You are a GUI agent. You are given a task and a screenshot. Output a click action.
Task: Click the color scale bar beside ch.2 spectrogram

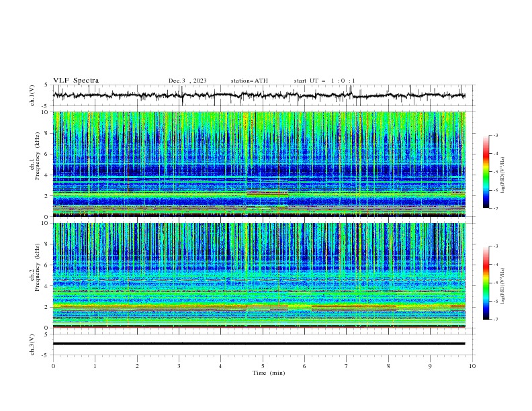point(486,283)
